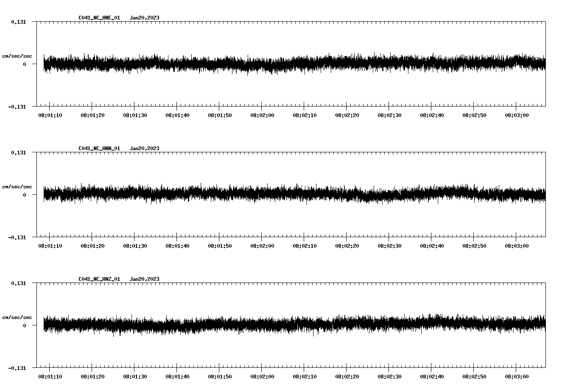
Task: Click the 08:01:10 time label under HNE plot
Action: tap(50, 115)
